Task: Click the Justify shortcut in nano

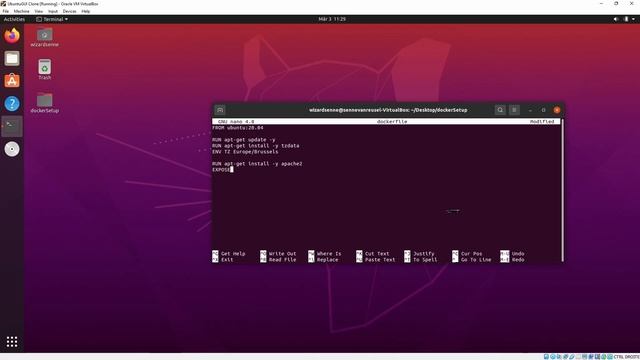Action: [x=419, y=253]
